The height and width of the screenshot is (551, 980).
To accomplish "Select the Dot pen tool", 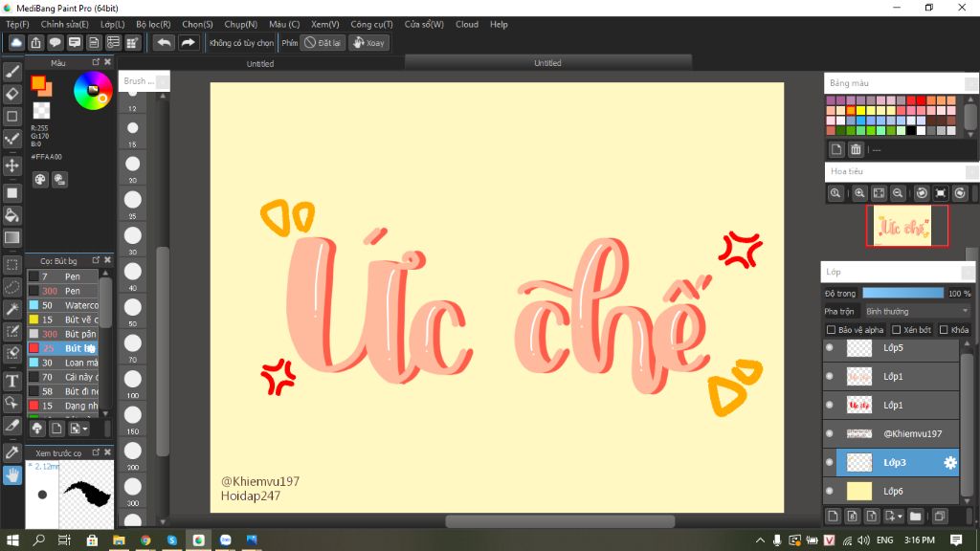I will coord(11,139).
